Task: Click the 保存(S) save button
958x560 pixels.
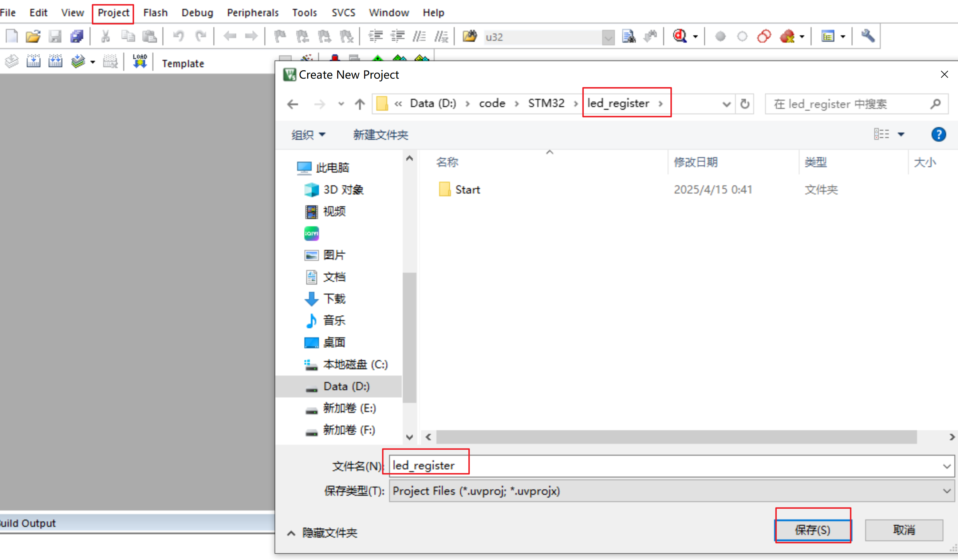Action: click(813, 529)
